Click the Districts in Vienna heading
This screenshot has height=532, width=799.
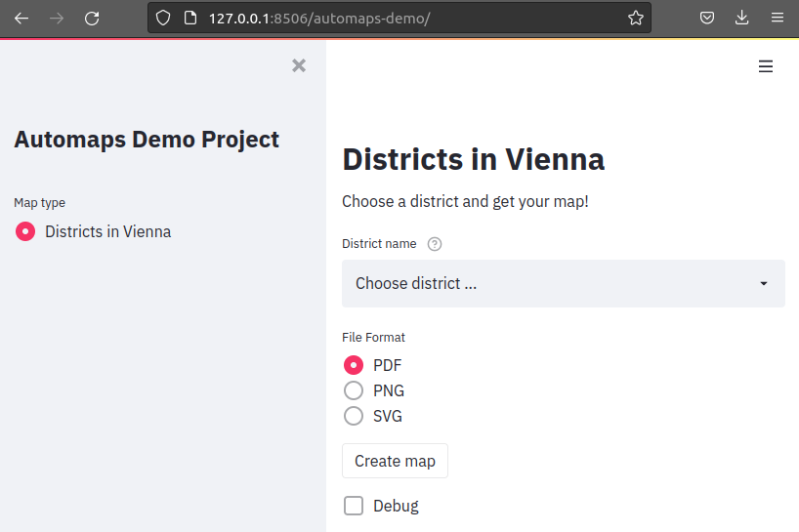(x=474, y=159)
